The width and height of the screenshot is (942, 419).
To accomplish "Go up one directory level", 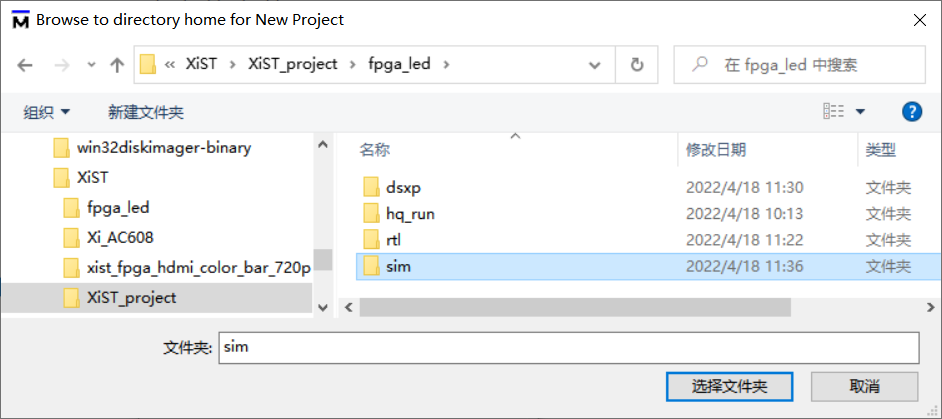I will pyautogui.click(x=117, y=65).
